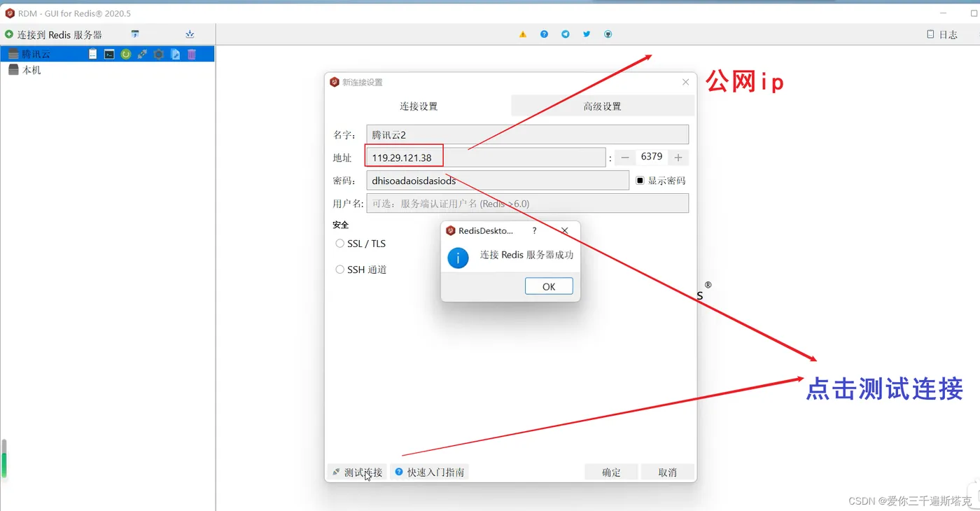Click the 本机 server stack icon
Screen dimensions: 980x511
coord(13,70)
